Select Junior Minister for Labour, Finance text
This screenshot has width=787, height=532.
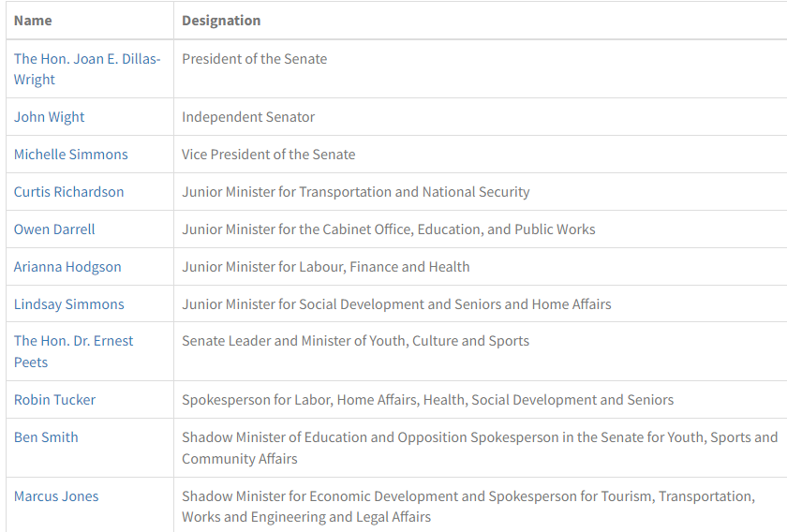(x=325, y=267)
